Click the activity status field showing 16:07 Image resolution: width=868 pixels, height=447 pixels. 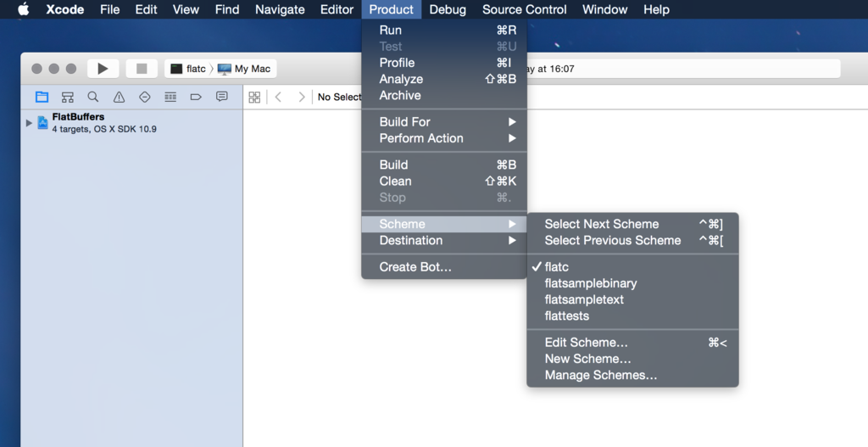coord(683,69)
